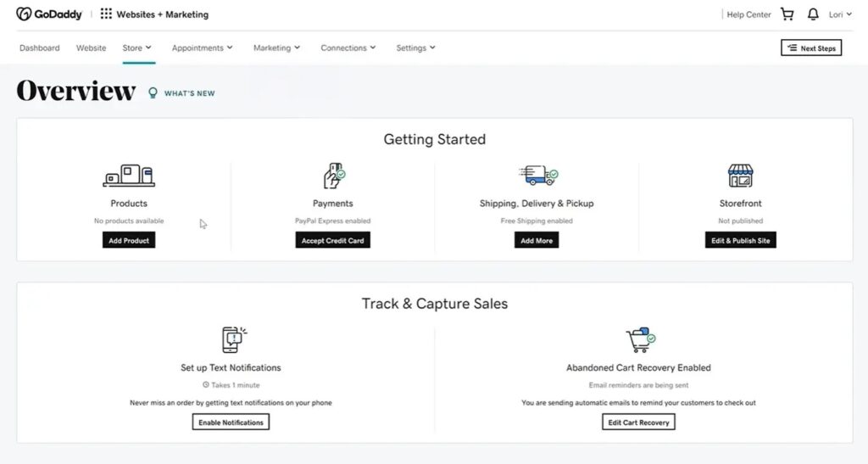
Task: Click the Edit Cart Recovery button
Action: click(x=638, y=422)
